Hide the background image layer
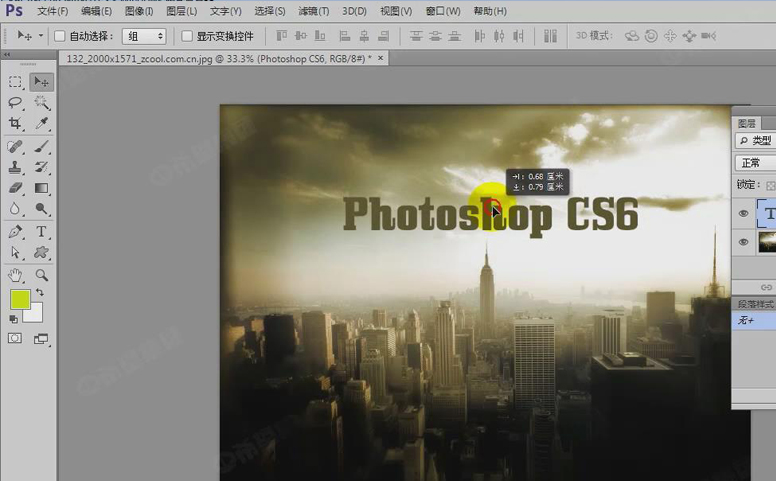776x481 pixels. tap(743, 242)
